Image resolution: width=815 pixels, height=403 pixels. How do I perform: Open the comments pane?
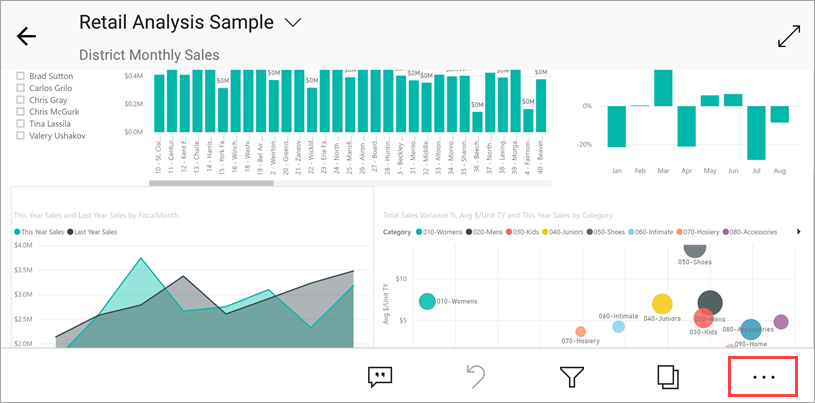tap(379, 377)
